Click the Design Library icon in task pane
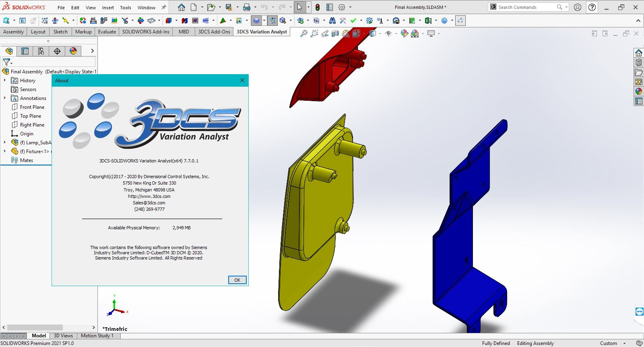Viewport: 644px width, 347px height. (639, 62)
